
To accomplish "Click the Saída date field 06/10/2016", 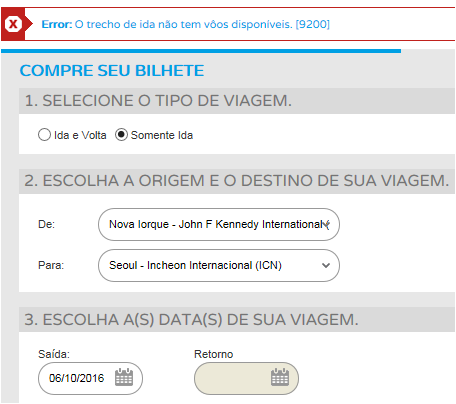I will click(x=90, y=378).
